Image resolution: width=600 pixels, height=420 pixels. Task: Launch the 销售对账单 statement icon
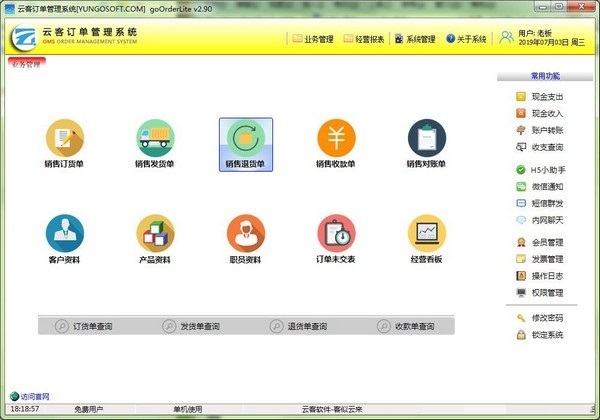427,138
